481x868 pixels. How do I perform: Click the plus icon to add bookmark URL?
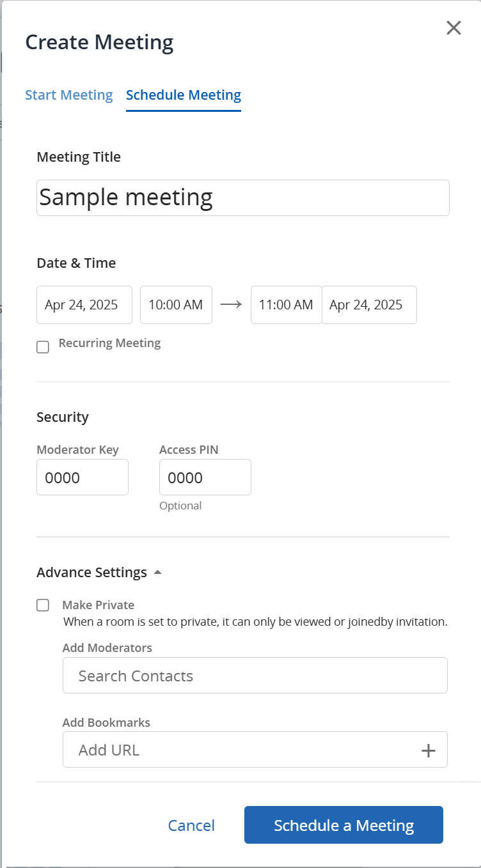tap(428, 750)
